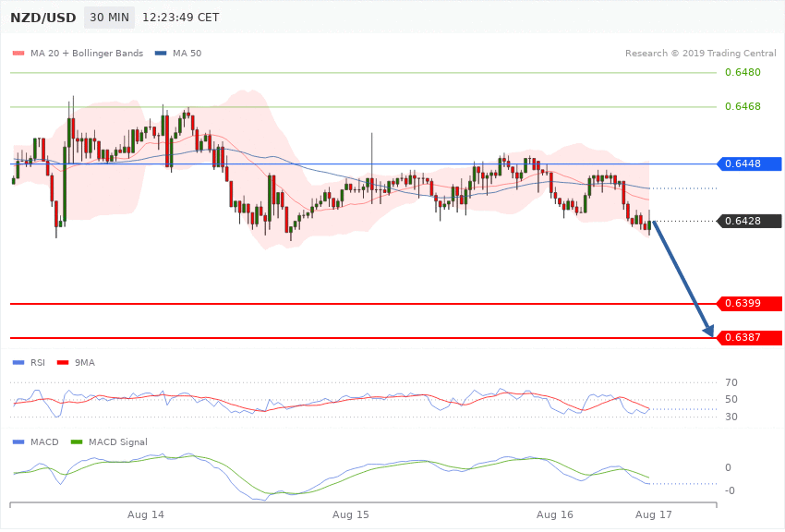The image size is (785, 532).
Task: Click the black 0.6428 current price tag
Action: [749, 221]
